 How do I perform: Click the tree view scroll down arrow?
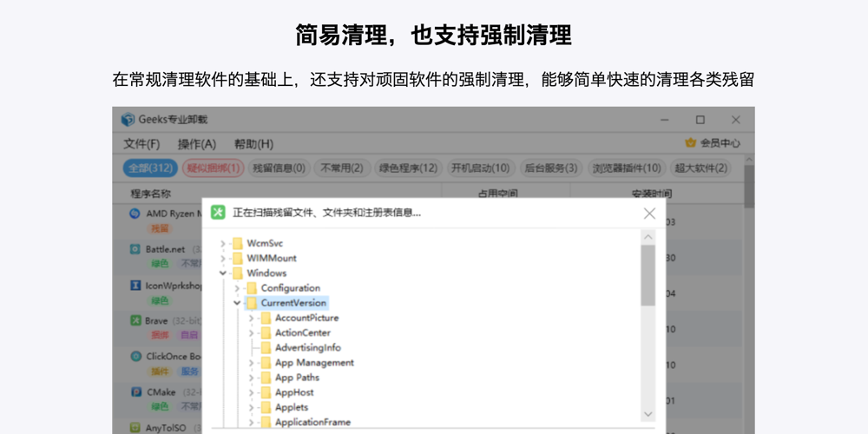pyautogui.click(x=648, y=415)
